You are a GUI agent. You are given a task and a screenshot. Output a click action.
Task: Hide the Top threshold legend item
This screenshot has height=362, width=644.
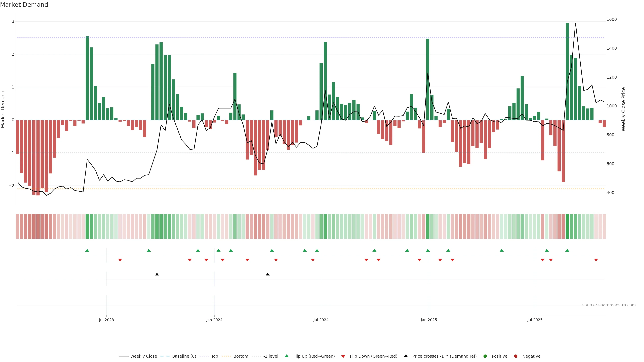tap(214, 356)
